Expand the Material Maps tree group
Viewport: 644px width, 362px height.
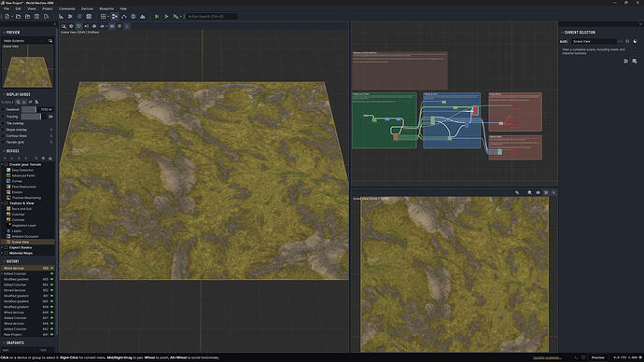(x=3, y=253)
